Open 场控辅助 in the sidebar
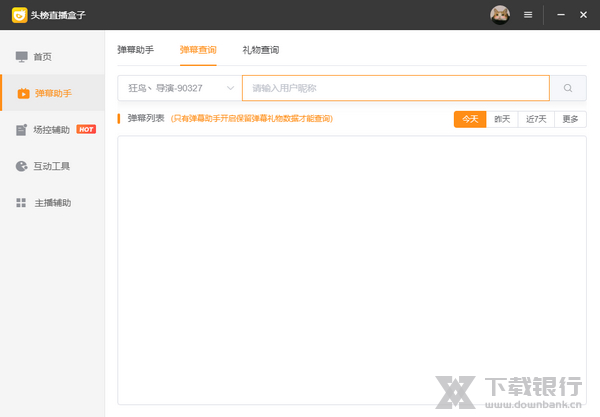 (x=51, y=129)
